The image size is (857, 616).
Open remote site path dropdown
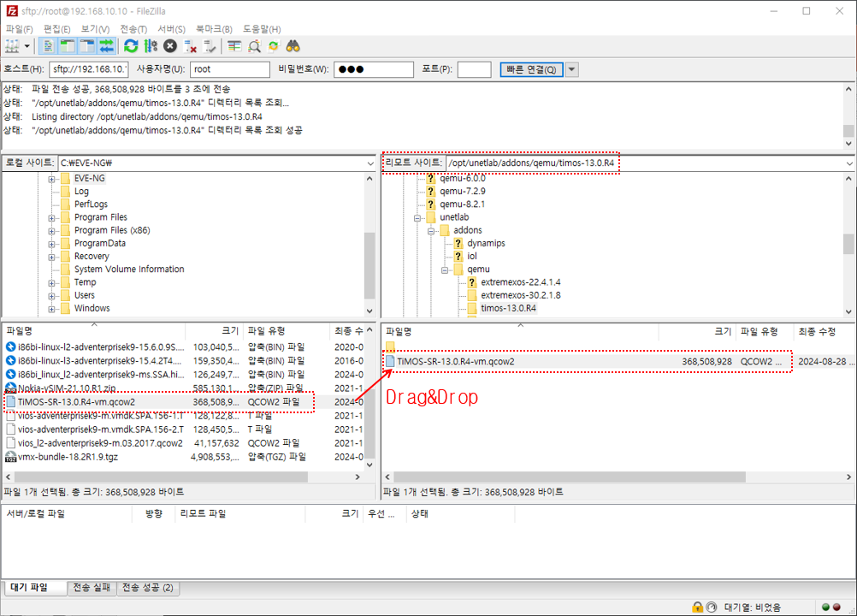[x=849, y=163]
